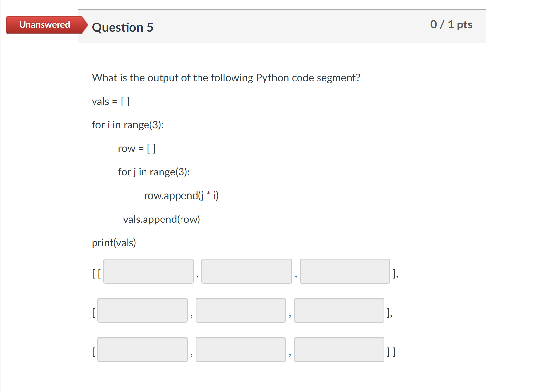
Task: Click the Question 5 heading
Action: click(123, 27)
